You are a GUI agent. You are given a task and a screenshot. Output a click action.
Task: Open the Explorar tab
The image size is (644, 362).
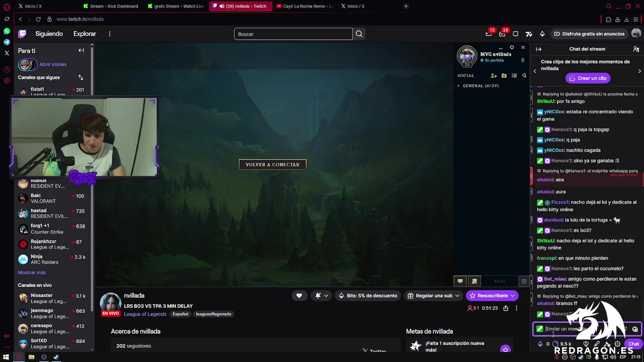pos(85,34)
